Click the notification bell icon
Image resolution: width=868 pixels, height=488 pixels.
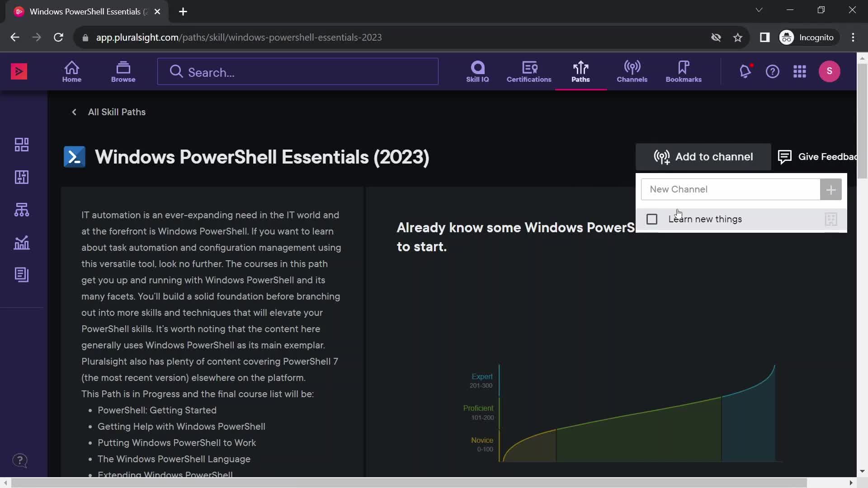[x=745, y=71]
